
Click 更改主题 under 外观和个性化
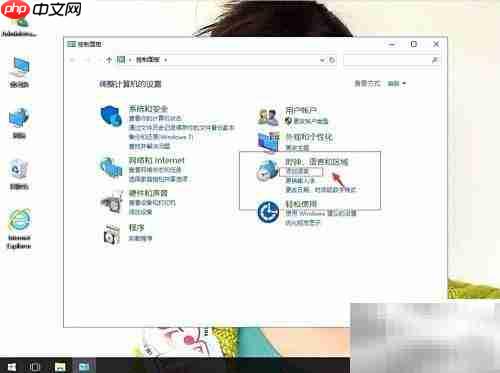297,147
